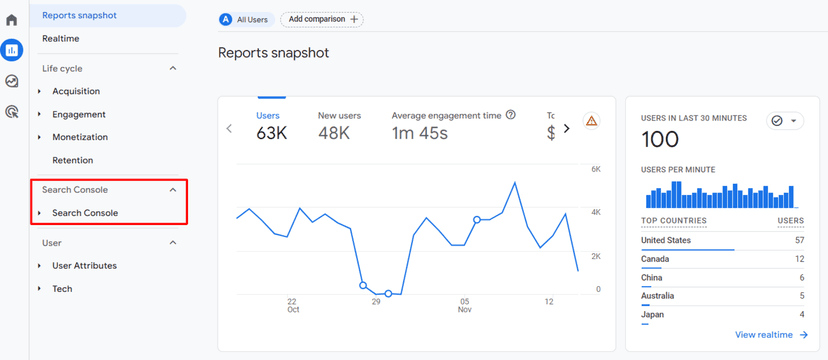Show previous metrics with left chevron arrow
The width and height of the screenshot is (828, 360).
(229, 128)
